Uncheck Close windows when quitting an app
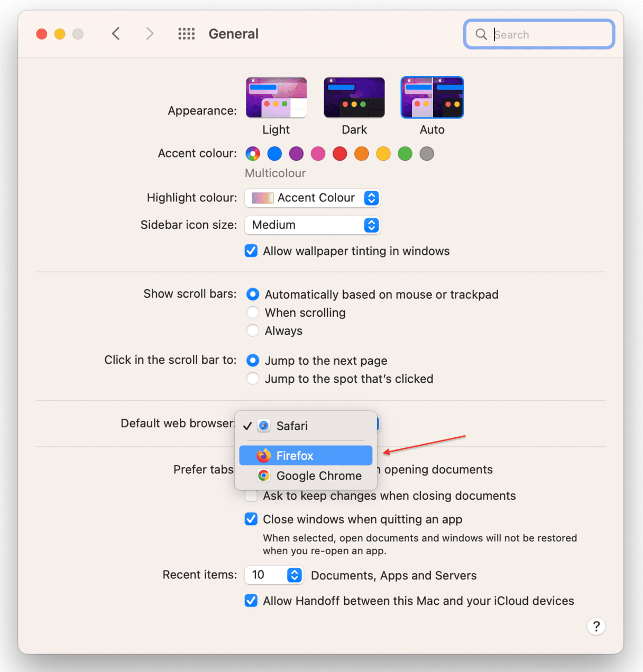643x672 pixels. [251, 519]
